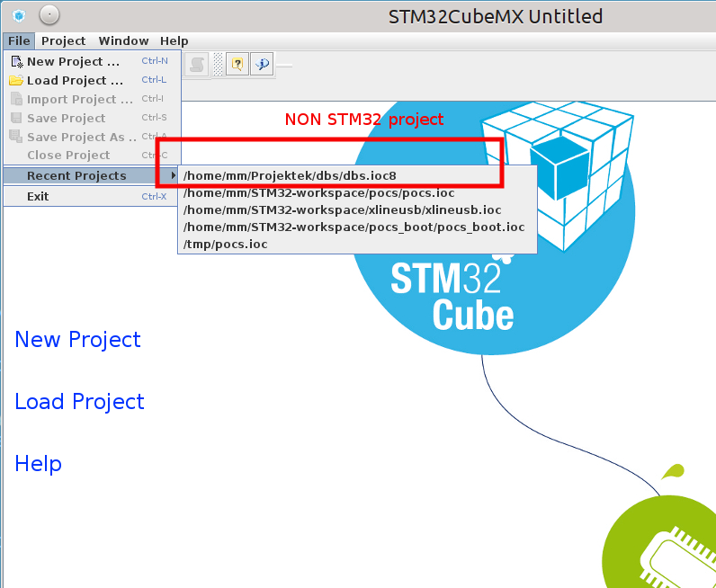Click the round window button in the title bar
The width and height of the screenshot is (716, 588).
49,15
